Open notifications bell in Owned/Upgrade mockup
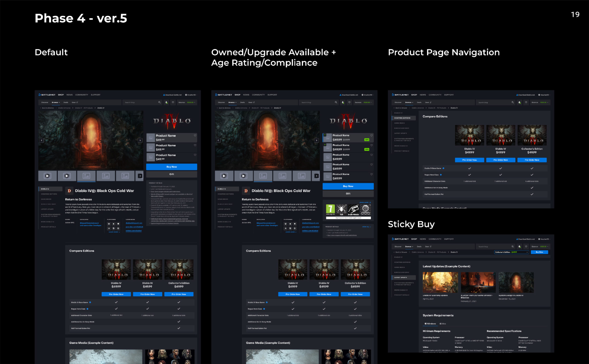The height and width of the screenshot is (364, 589). (x=343, y=102)
